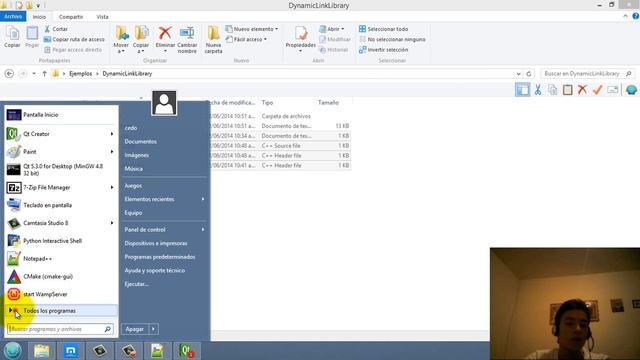Click No seleccionar ninguno
The height and width of the screenshot is (360, 640).
(392, 39)
